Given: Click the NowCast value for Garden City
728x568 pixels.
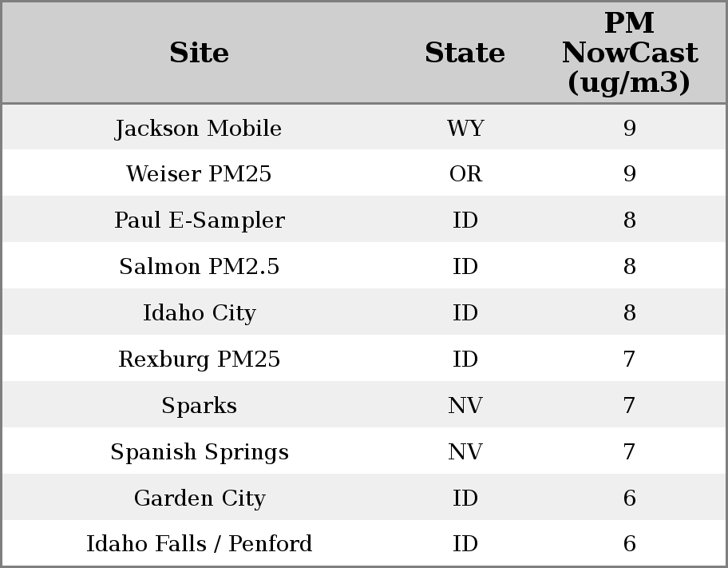Looking at the screenshot, I should [x=629, y=498].
